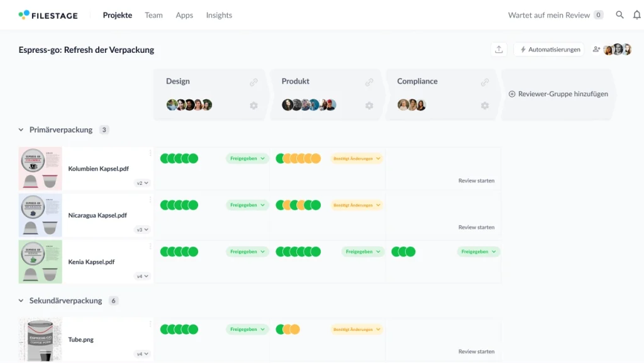This screenshot has width=644, height=363.
Task: Click the search magnifier icon
Action: [619, 14]
